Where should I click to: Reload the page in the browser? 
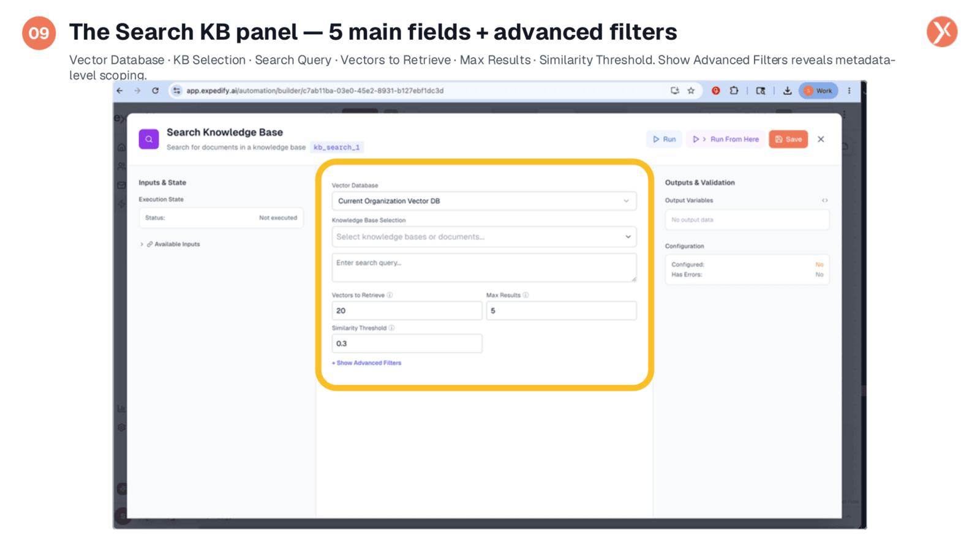click(156, 91)
